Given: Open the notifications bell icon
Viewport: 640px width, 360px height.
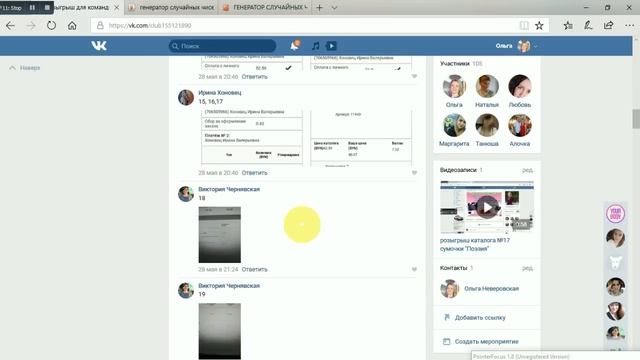Looking at the screenshot, I should (294, 46).
